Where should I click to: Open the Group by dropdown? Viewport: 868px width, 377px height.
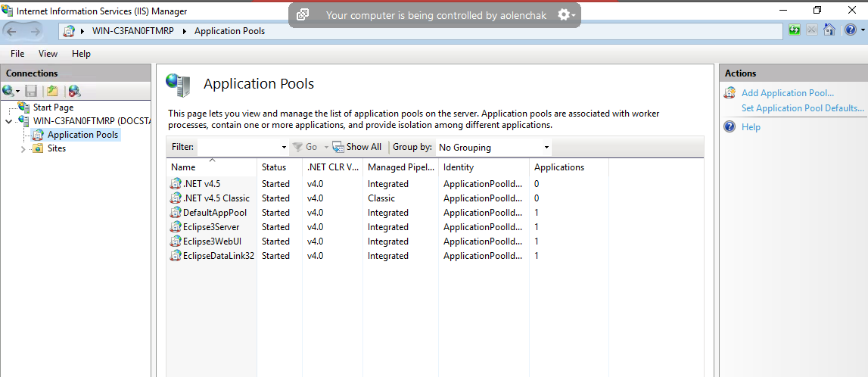[x=494, y=148]
